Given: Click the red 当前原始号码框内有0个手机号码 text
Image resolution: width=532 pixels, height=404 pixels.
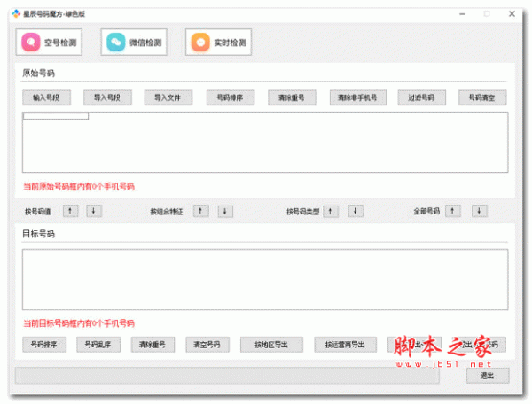Looking at the screenshot, I should coord(79,186).
